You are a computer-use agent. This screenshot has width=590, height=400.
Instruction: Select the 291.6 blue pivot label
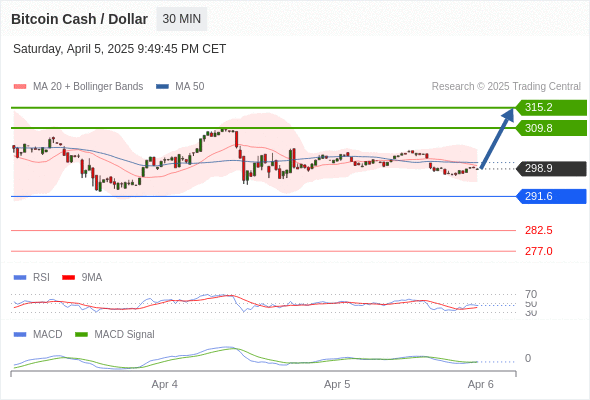click(551, 196)
